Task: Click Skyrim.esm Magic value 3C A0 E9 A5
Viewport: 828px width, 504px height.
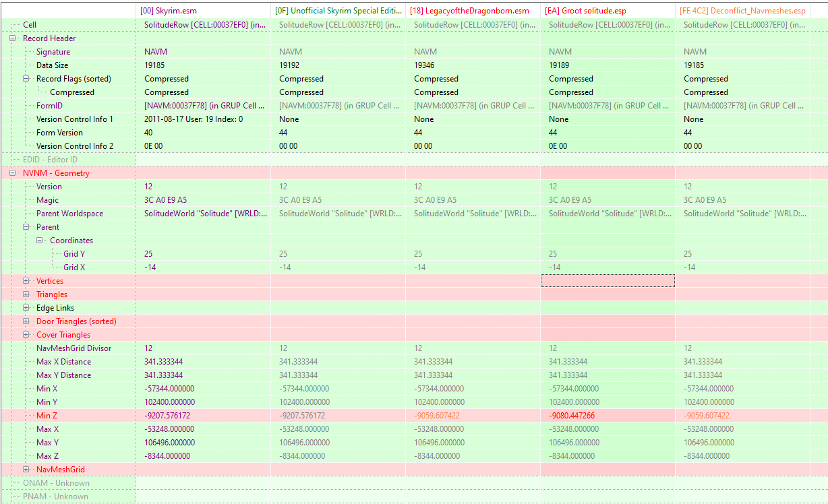Action: (165, 200)
